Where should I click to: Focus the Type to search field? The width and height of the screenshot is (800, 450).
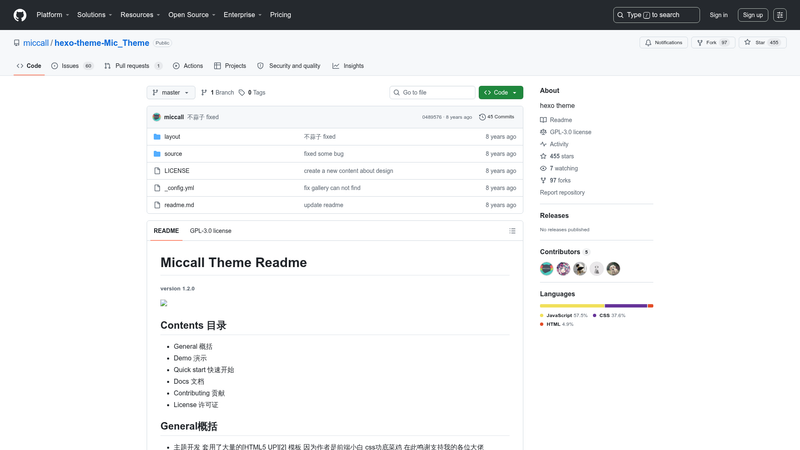tap(656, 15)
